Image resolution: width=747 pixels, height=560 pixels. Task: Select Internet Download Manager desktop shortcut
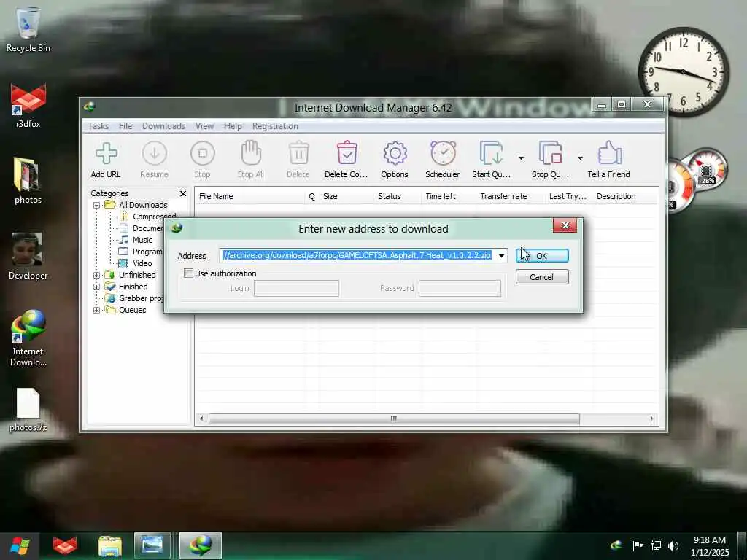pos(28,338)
